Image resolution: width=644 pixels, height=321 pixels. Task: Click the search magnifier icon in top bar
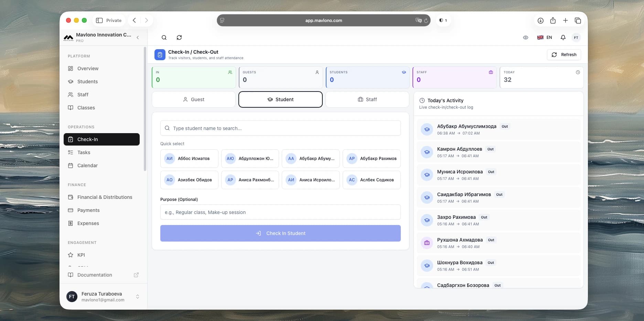(164, 38)
